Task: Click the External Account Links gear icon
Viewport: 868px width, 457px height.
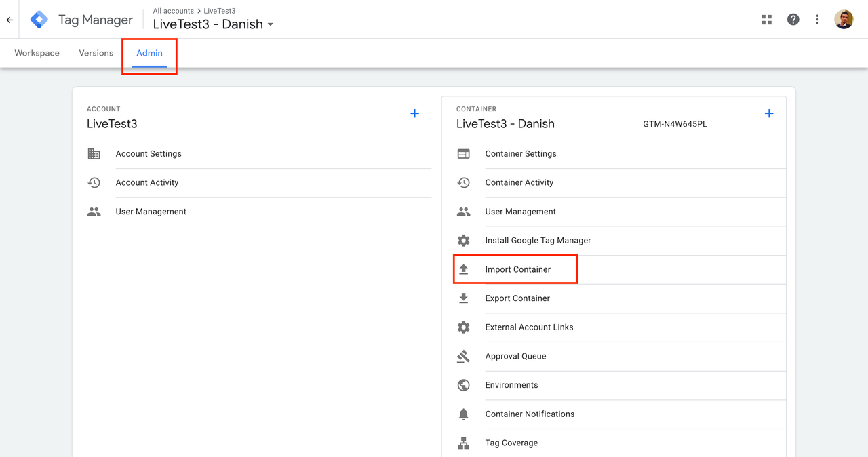Action: [x=464, y=327]
